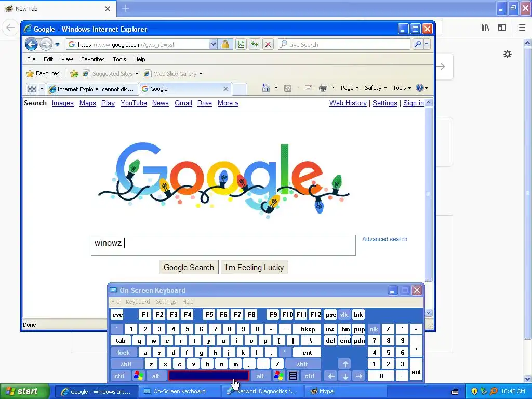Click the Google Search button
Screen dimensions: 532x399
tap(189, 268)
